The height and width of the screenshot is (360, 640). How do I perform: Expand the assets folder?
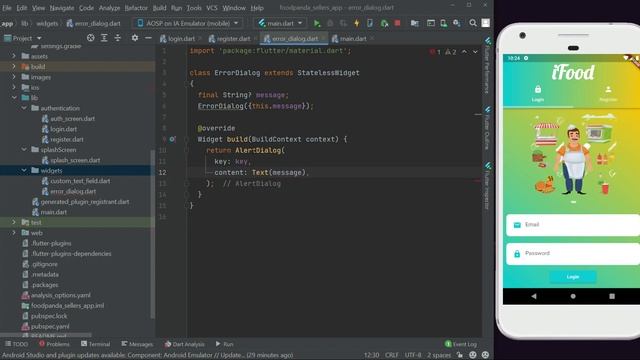point(13,56)
